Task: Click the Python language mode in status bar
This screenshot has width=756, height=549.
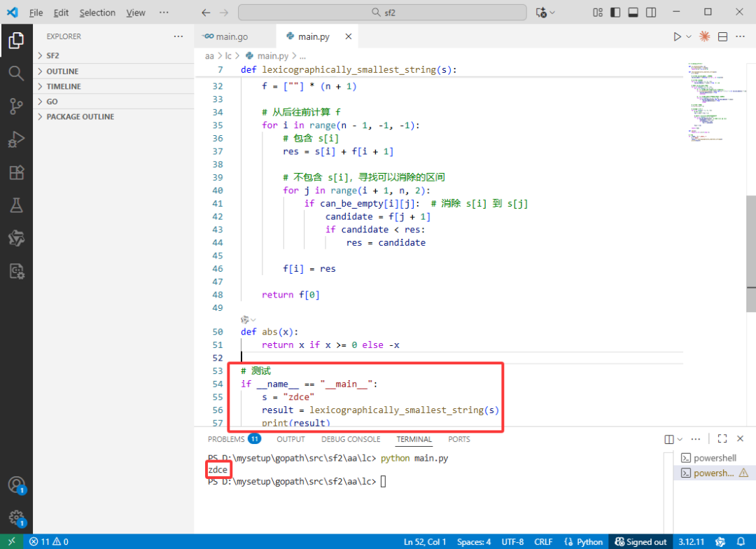Action: [583, 542]
